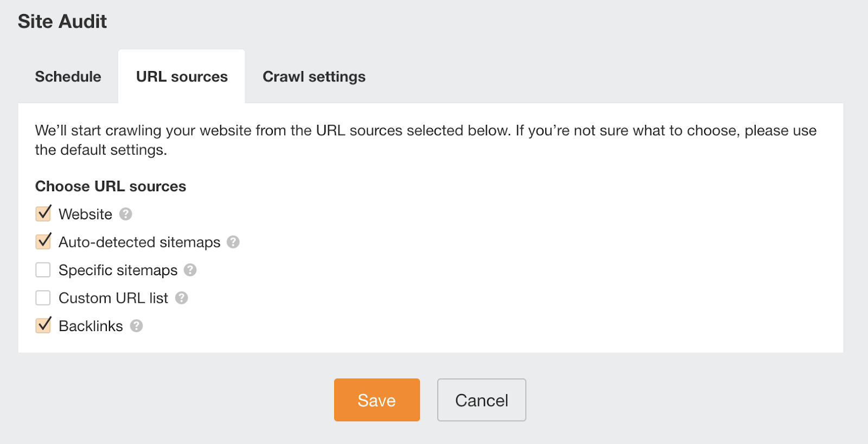Untick the Backlinks checkbox

tap(43, 326)
